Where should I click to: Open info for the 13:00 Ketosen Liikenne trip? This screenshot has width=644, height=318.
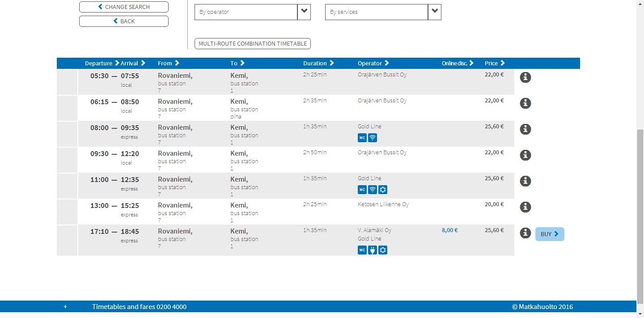(x=525, y=207)
